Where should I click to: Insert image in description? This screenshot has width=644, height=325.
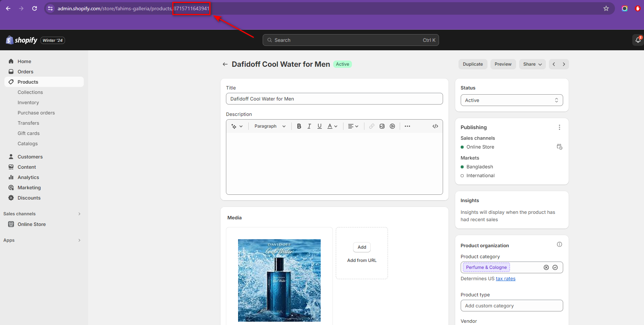[x=382, y=126]
